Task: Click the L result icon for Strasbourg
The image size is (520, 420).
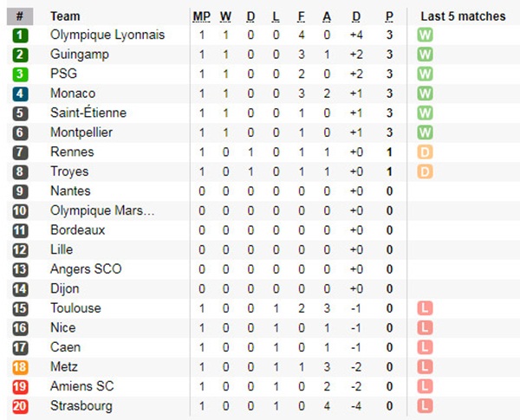Action: click(425, 406)
